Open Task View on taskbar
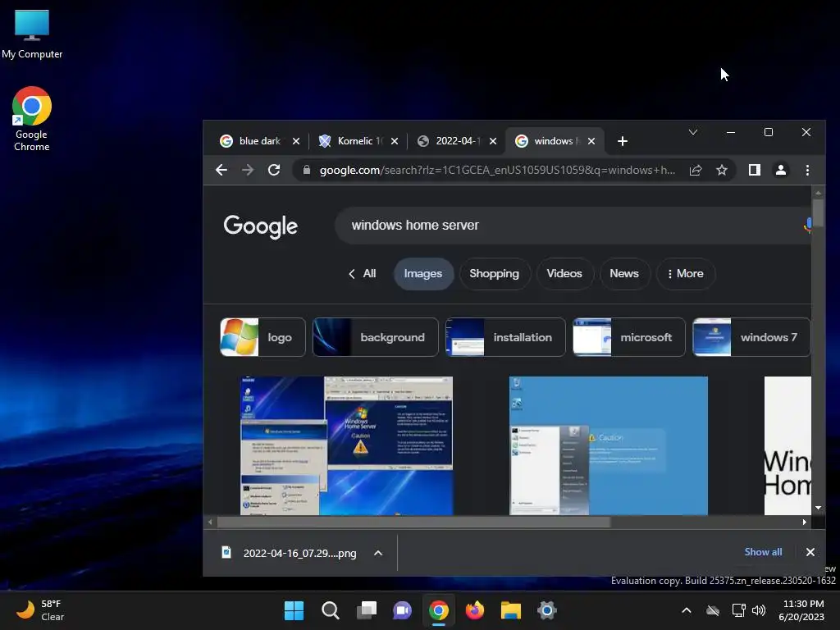840x630 pixels. [x=367, y=610]
